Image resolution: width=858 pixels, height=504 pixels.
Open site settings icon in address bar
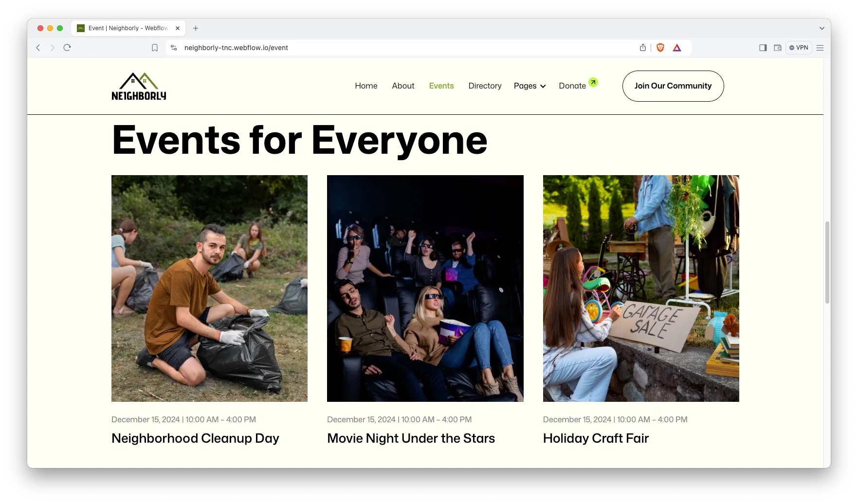[x=174, y=48]
